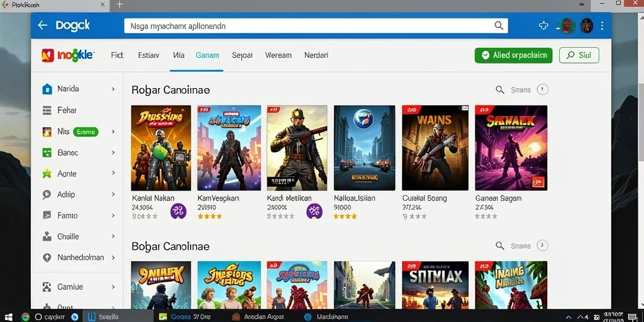The image size is (644, 322).
Task: Switch to the Weream tab
Action: 278,55
